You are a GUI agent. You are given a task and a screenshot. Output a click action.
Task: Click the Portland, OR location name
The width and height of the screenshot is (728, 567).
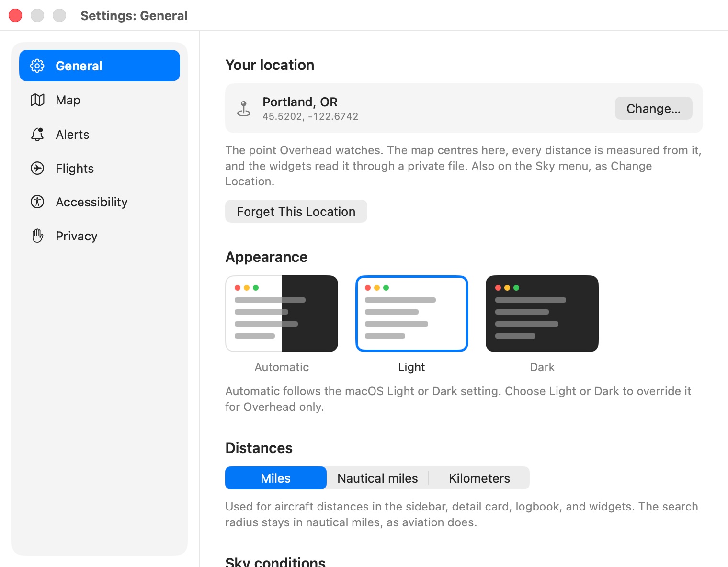point(300,102)
